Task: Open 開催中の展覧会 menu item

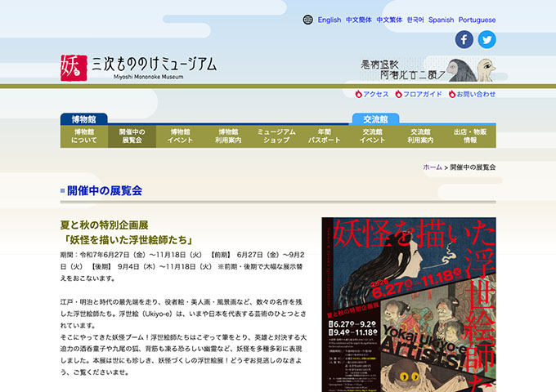Action: point(132,136)
